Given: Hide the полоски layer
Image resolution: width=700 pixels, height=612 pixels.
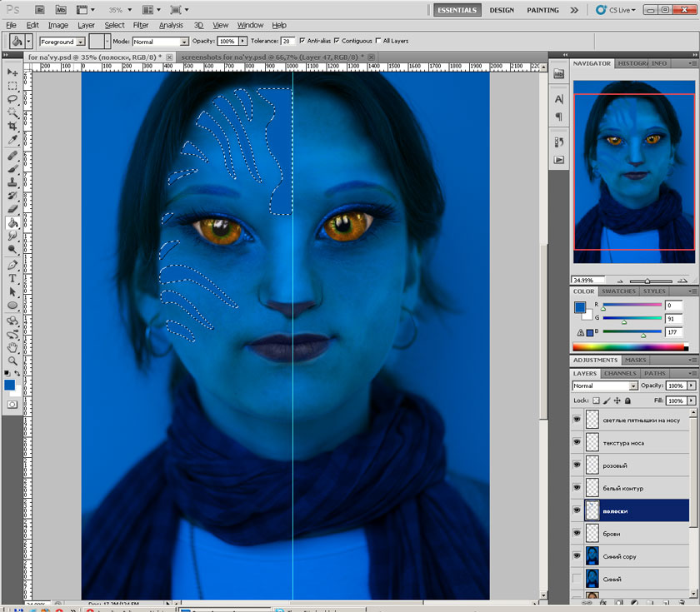Looking at the screenshot, I should pos(577,510).
